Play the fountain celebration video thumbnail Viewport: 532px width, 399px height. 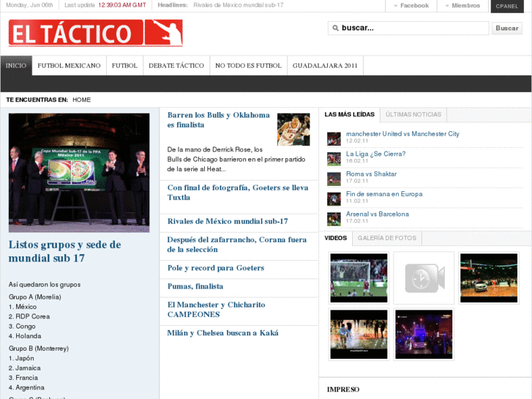click(359, 334)
